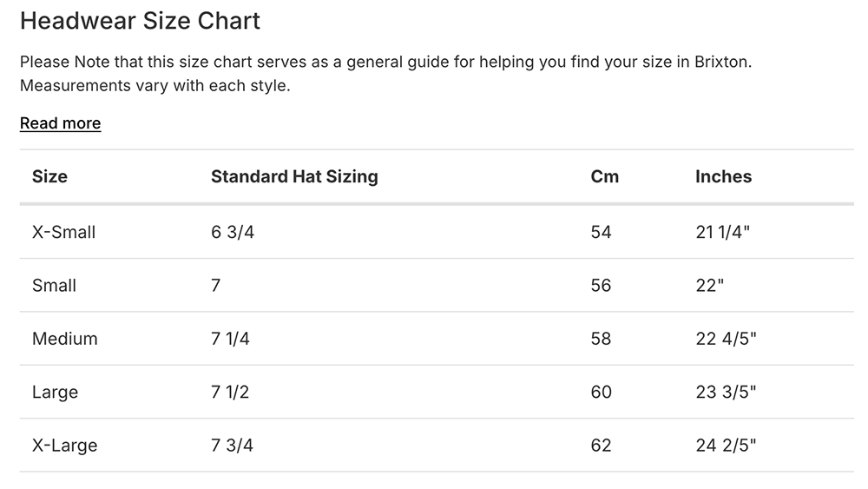Click the 6 3/4 hat sizing cell
The image size is (868, 489).
[233, 232]
